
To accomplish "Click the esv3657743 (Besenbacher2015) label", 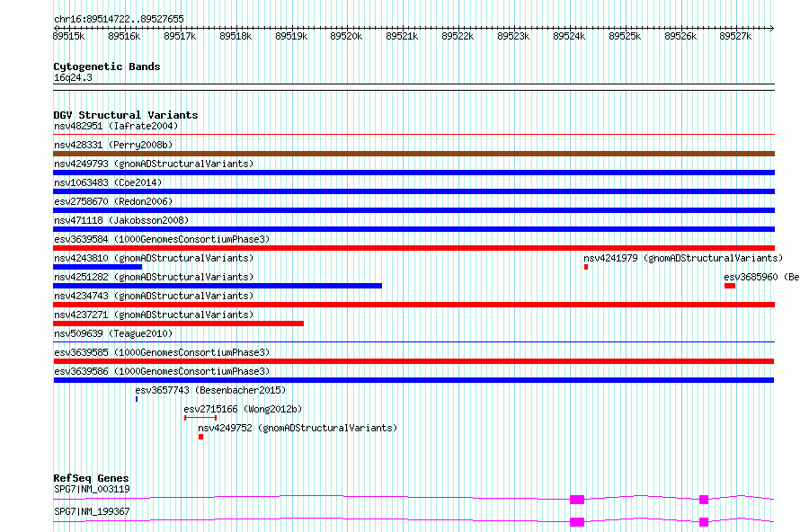I will tap(210, 390).
